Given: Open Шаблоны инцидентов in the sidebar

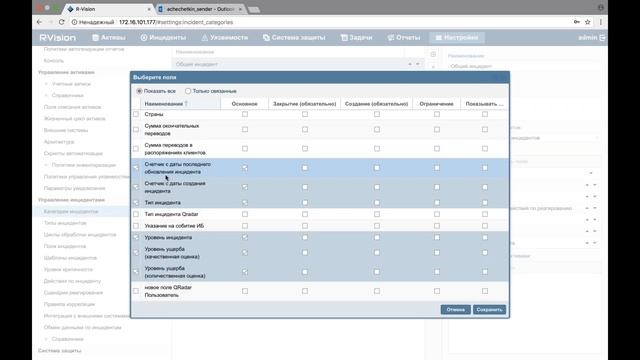Looking at the screenshot, I should [70, 258].
